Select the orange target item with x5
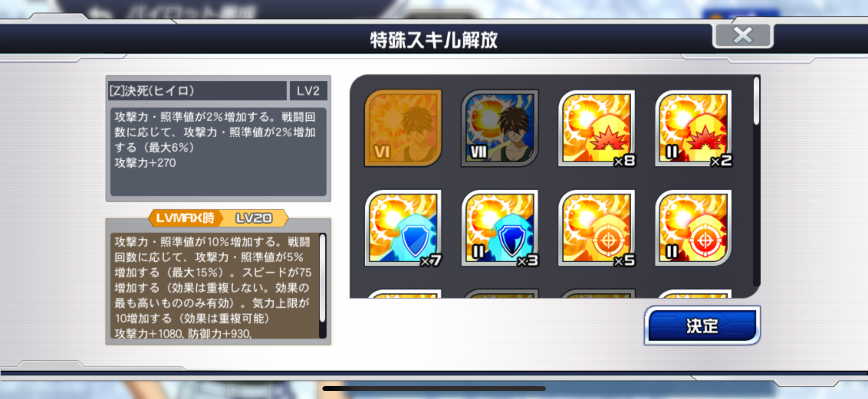The width and height of the screenshot is (868, 399). 597,228
